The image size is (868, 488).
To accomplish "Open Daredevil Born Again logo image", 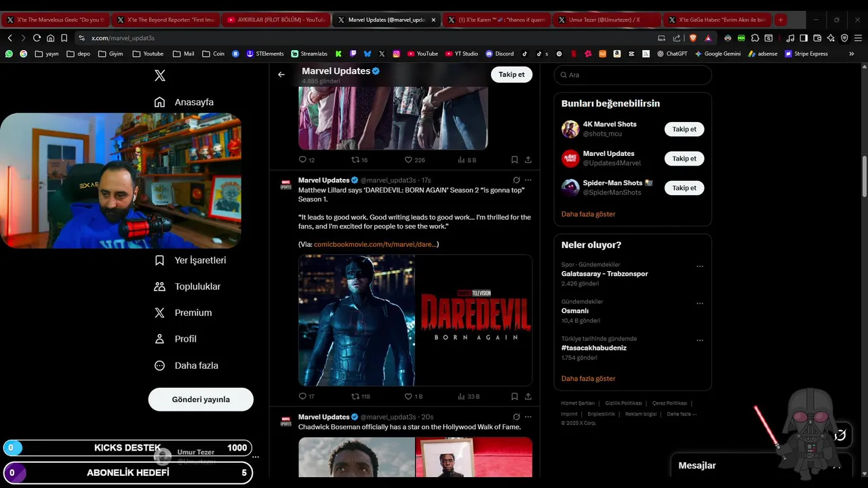I will pos(474,320).
